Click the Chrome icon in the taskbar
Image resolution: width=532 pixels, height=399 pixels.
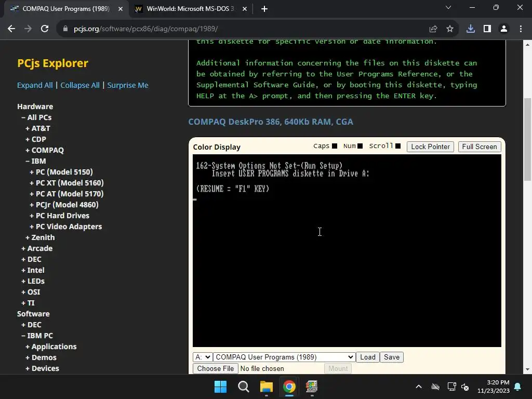coord(289,387)
